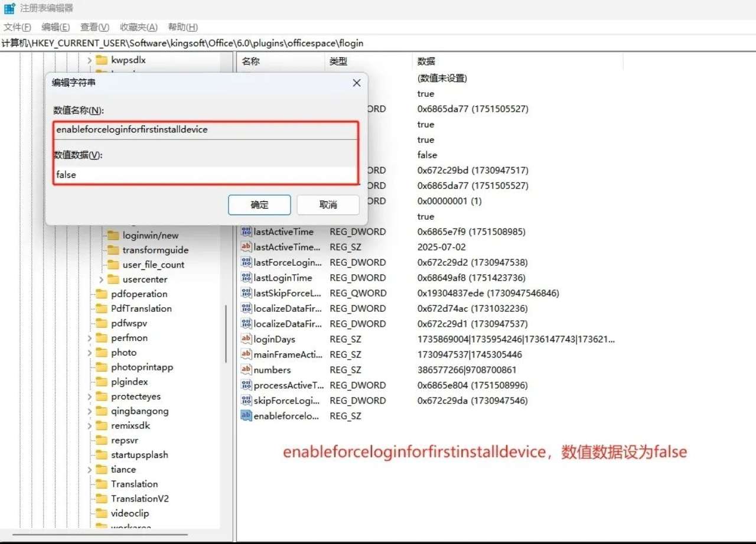Click the lastLoginTime REG_DWORD icon

[x=247, y=278]
